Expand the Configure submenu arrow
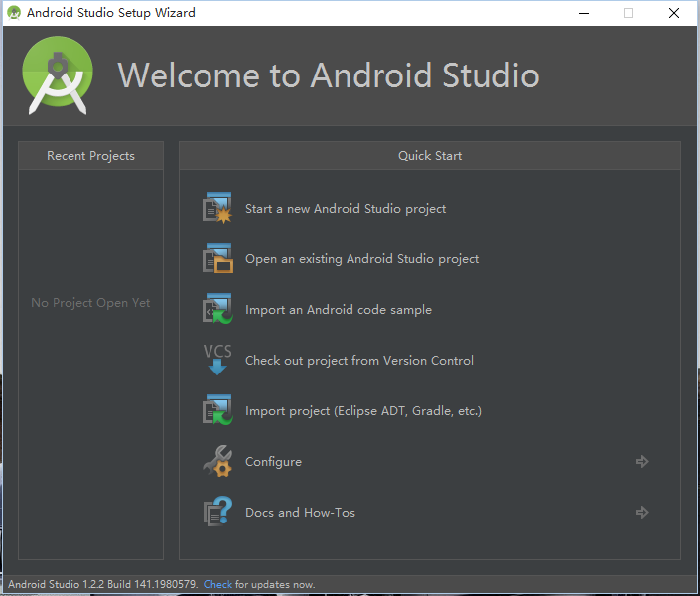The width and height of the screenshot is (700, 596). click(x=642, y=461)
